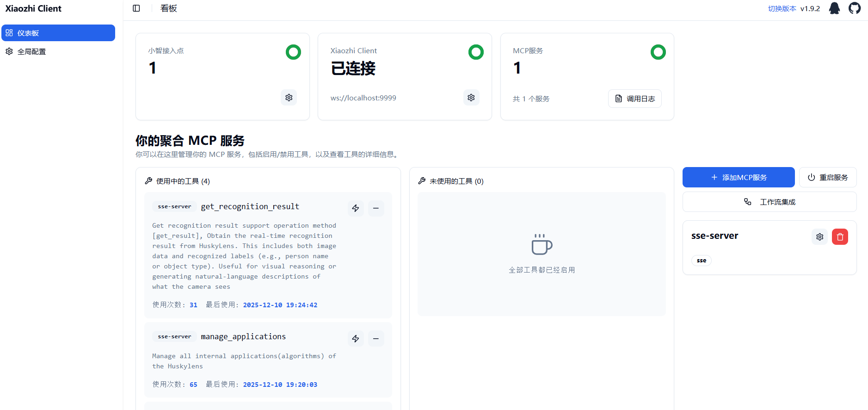The image size is (868, 410).
Task: Open 调用日志 in MCP服务 card
Action: point(634,99)
